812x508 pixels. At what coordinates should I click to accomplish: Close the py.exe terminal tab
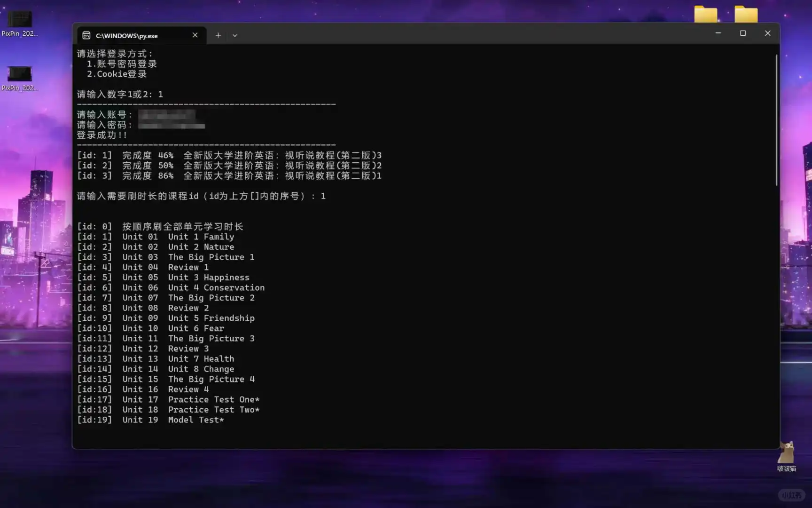coord(195,35)
